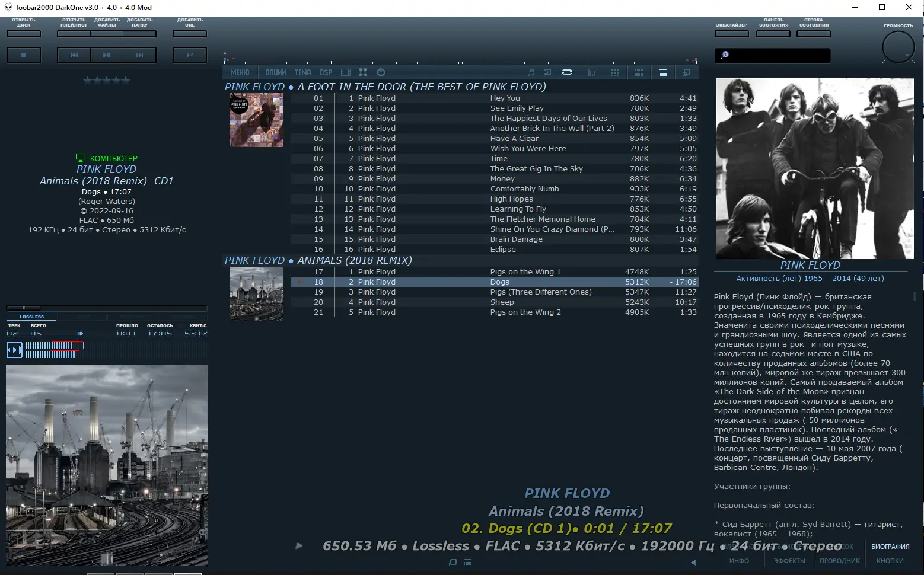The height and width of the screenshot is (575, 924).
Task: Play a random track button
Action: pyautogui.click(x=190, y=55)
